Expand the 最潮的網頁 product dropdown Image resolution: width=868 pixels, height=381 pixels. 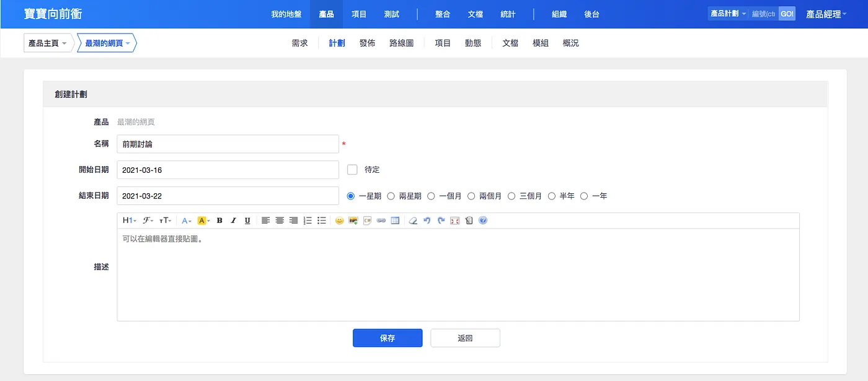pyautogui.click(x=107, y=43)
